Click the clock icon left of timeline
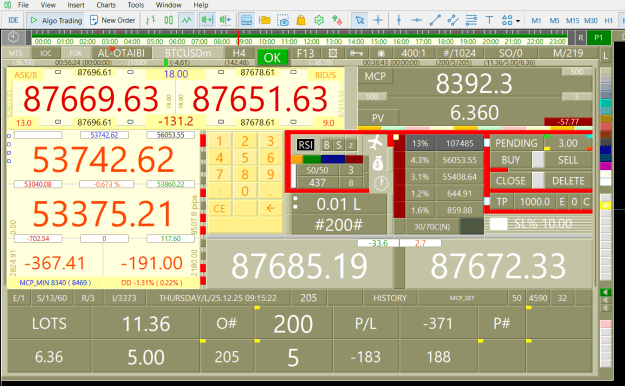The height and width of the screenshot is (386, 625). (x=13, y=37)
